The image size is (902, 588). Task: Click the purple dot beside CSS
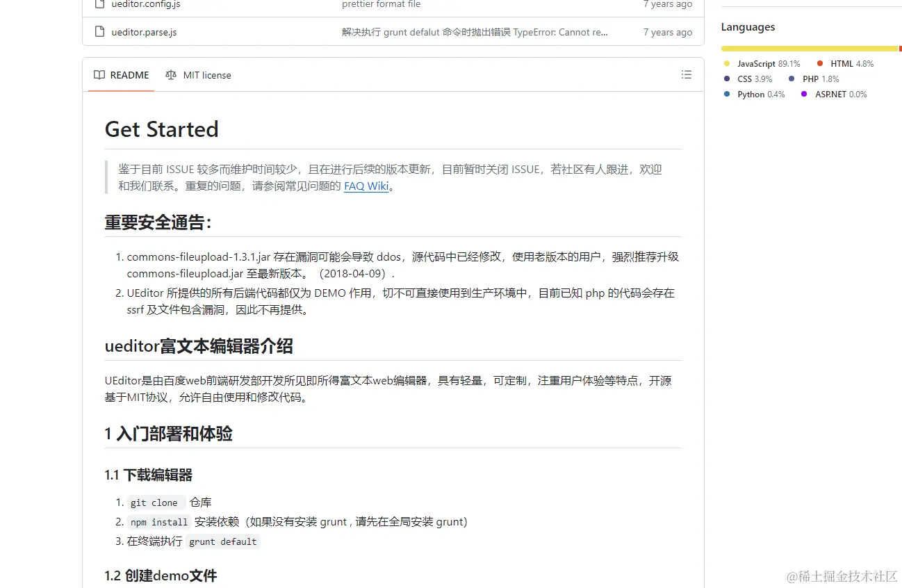coord(727,79)
